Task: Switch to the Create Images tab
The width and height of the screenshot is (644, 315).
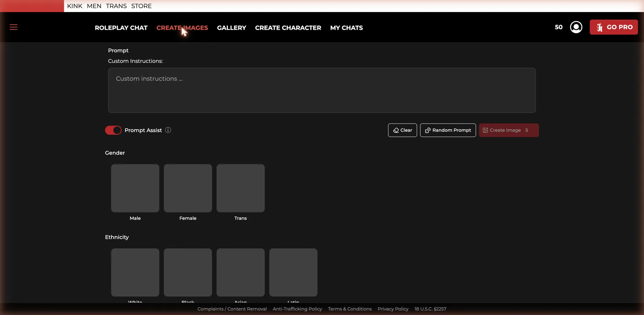Action: [x=182, y=28]
